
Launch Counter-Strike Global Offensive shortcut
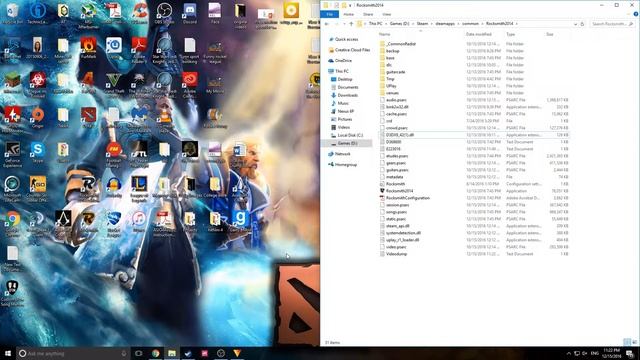38,189
